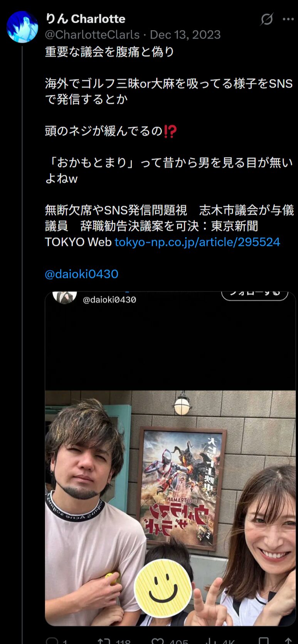The height and width of the screenshot is (644, 298).
Task: Open the tokyo-np.co.jp/article/295524 link
Action: [197, 242]
